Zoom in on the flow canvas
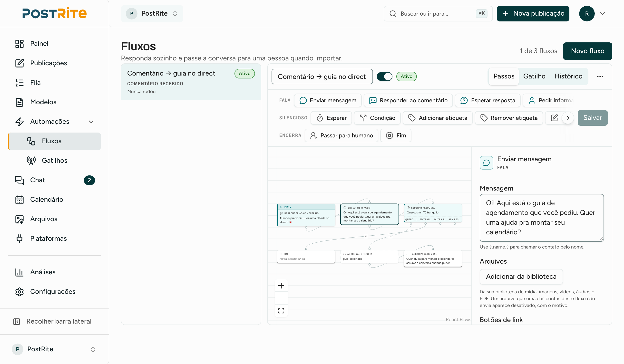This screenshot has width=624, height=364. [281, 286]
